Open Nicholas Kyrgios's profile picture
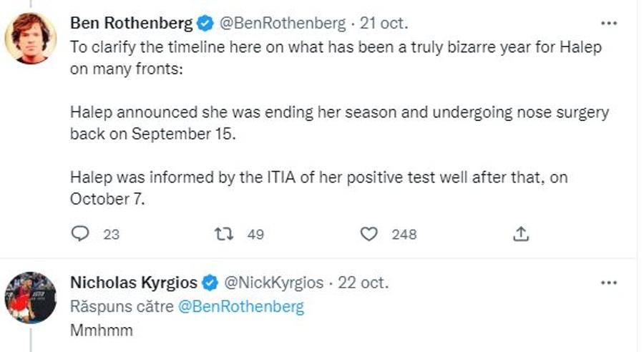 30,298
